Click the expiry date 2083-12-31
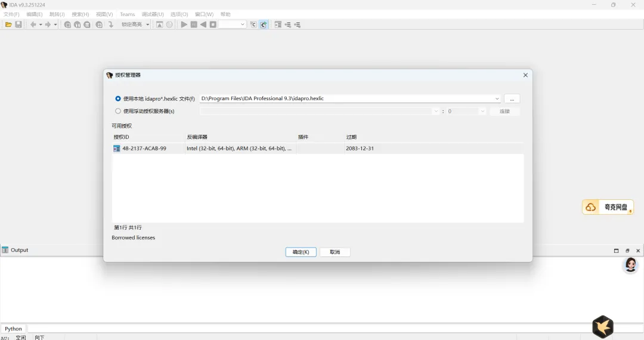 click(360, 149)
